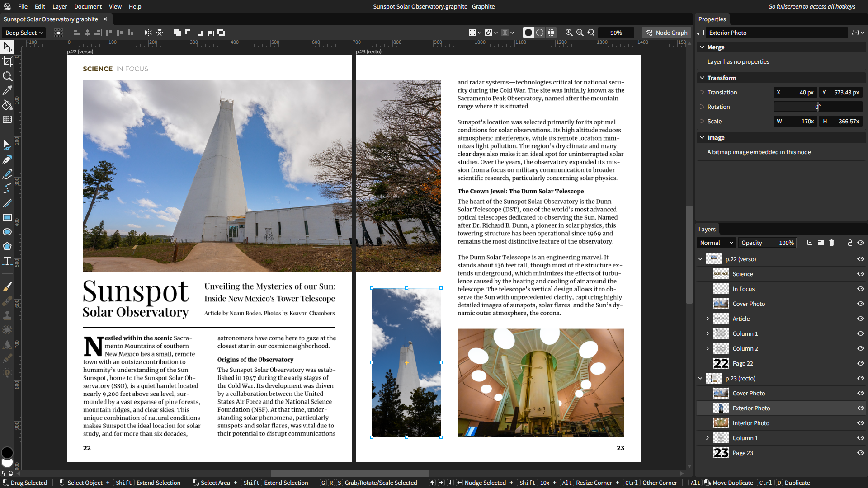Open the Layer menu
This screenshot has height=488, width=868.
[x=59, y=6]
